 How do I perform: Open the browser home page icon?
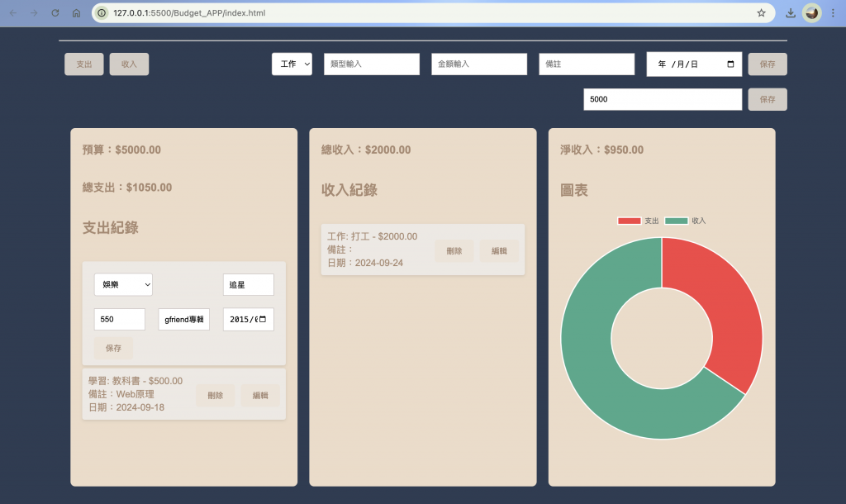coord(76,13)
